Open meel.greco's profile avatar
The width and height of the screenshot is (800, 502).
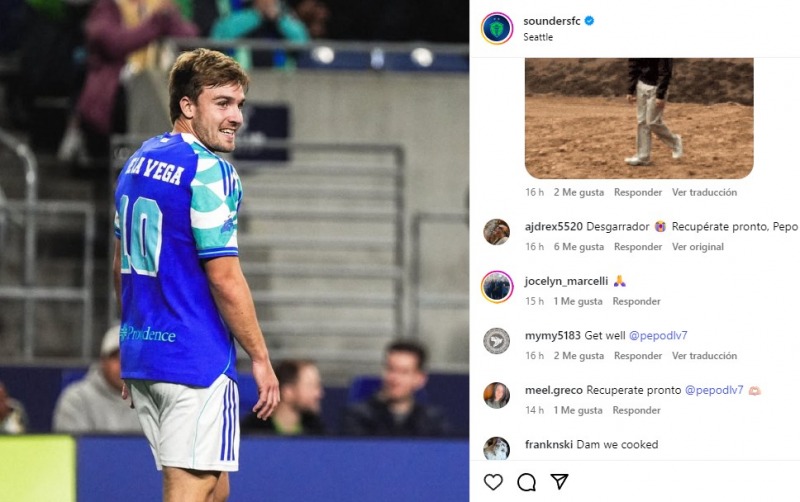click(x=496, y=395)
